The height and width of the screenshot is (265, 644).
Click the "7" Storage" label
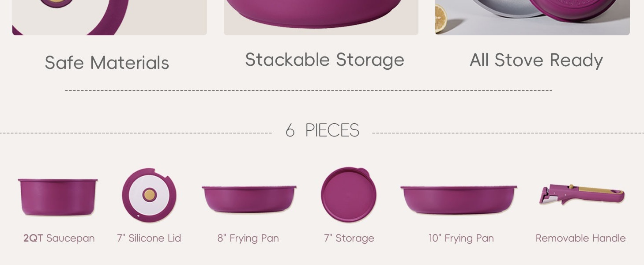tap(349, 238)
